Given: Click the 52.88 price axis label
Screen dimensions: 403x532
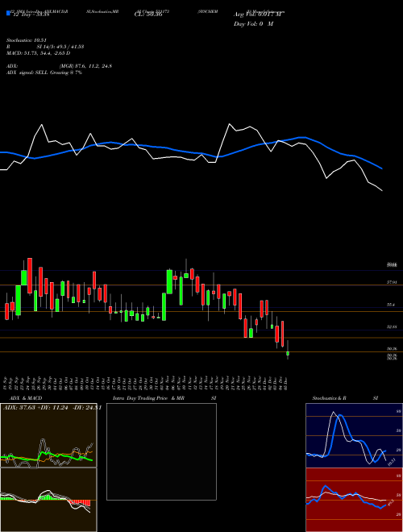Looking at the screenshot, I should (392, 326).
